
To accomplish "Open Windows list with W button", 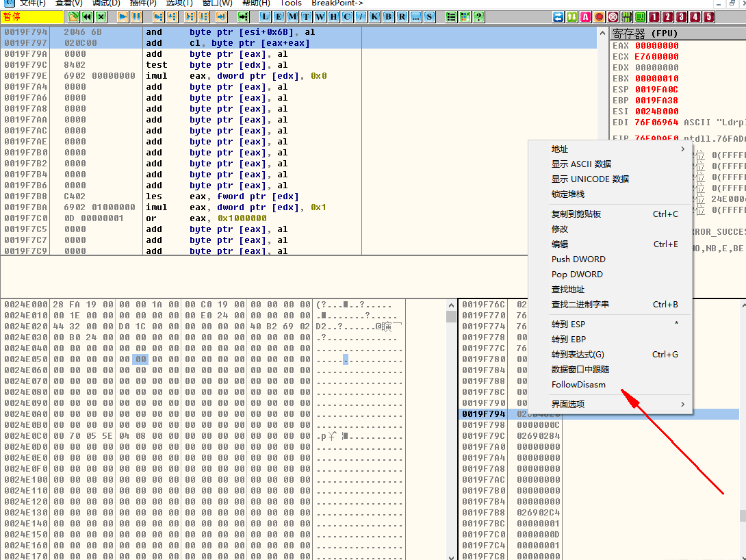I will coord(320,17).
